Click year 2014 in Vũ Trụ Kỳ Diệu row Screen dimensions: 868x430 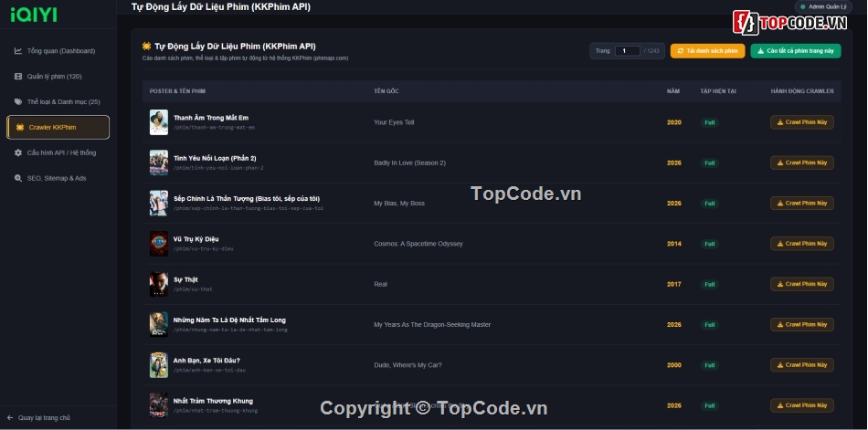coord(673,244)
